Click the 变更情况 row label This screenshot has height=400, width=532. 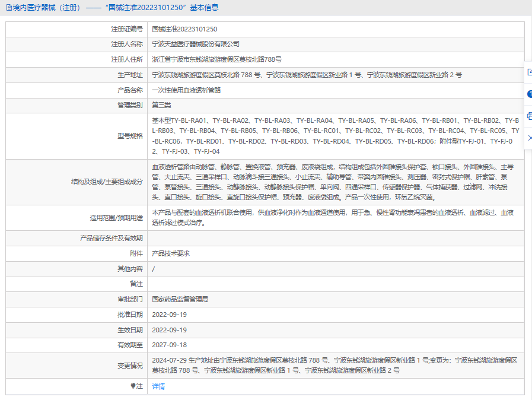click(x=130, y=366)
